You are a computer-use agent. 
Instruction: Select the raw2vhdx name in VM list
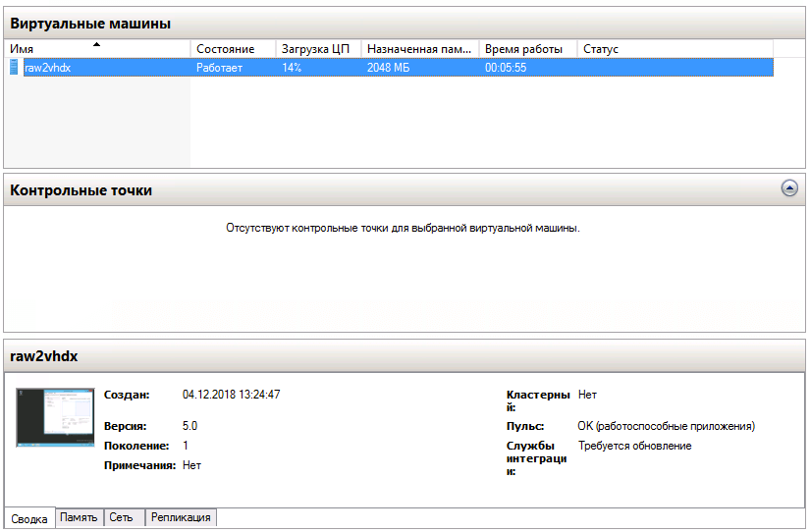(x=48, y=68)
